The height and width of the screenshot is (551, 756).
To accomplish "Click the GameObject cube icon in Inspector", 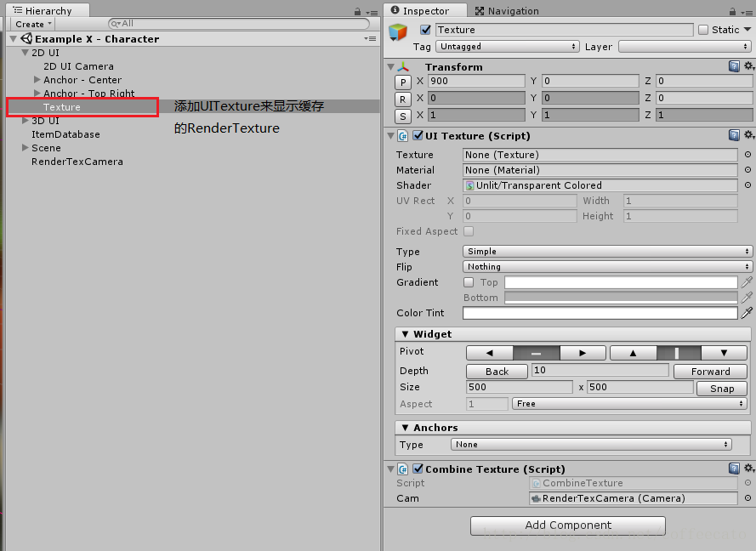I will 398,32.
